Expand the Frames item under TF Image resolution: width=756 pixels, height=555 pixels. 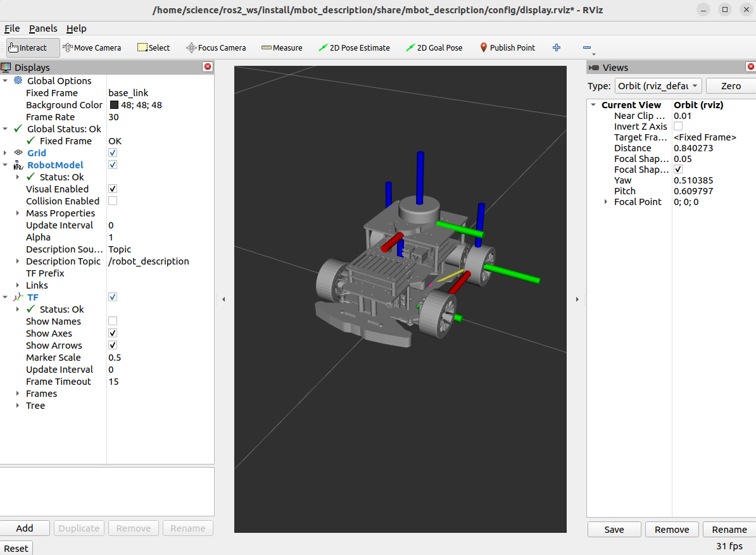(17, 393)
